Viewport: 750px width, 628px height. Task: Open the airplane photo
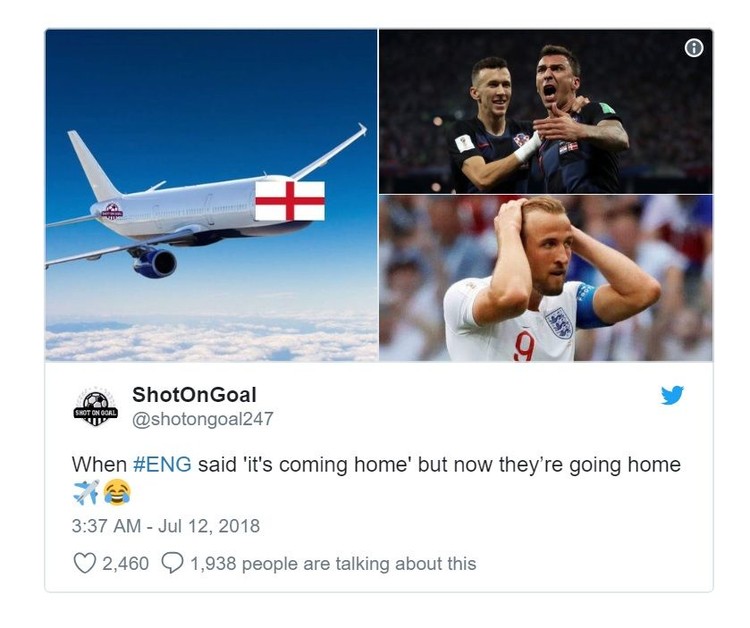pos(211,195)
